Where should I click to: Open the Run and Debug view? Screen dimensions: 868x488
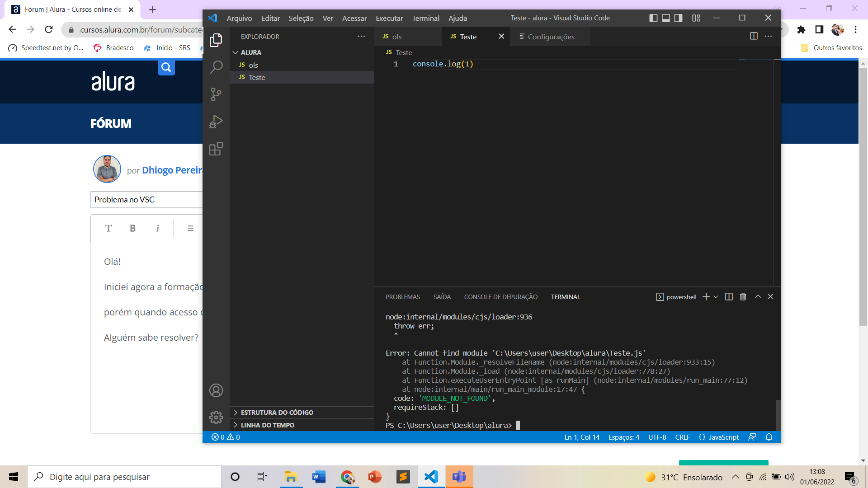(216, 122)
